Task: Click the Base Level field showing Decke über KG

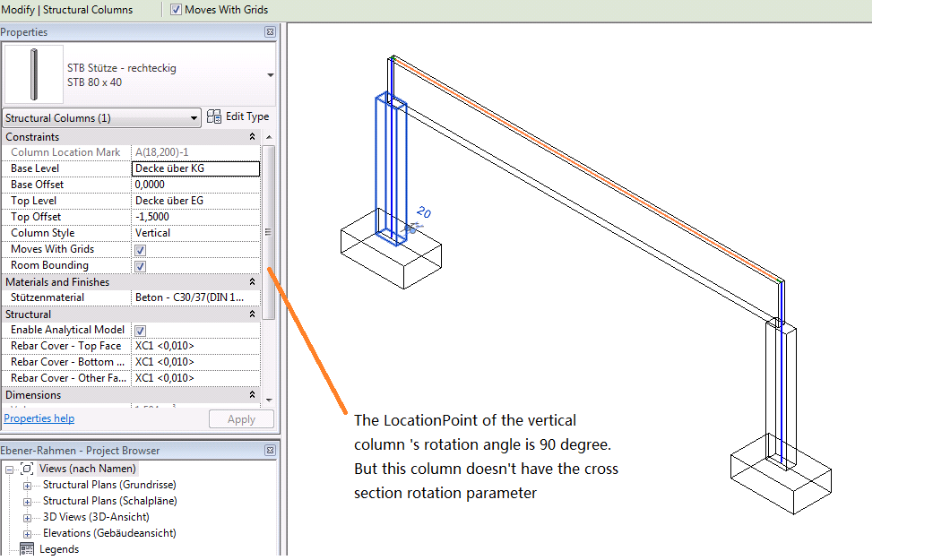Action: pyautogui.click(x=196, y=168)
